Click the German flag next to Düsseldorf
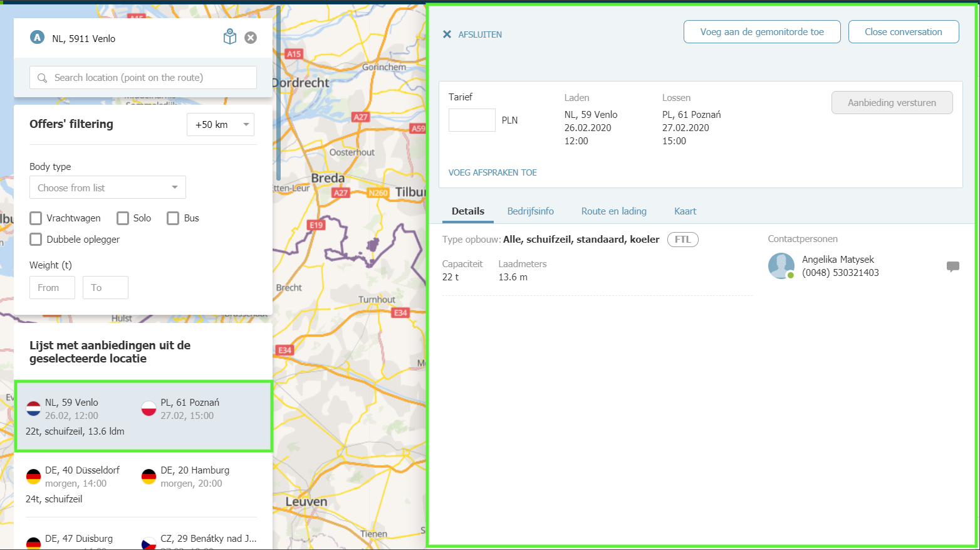The height and width of the screenshot is (550, 980). tap(33, 477)
